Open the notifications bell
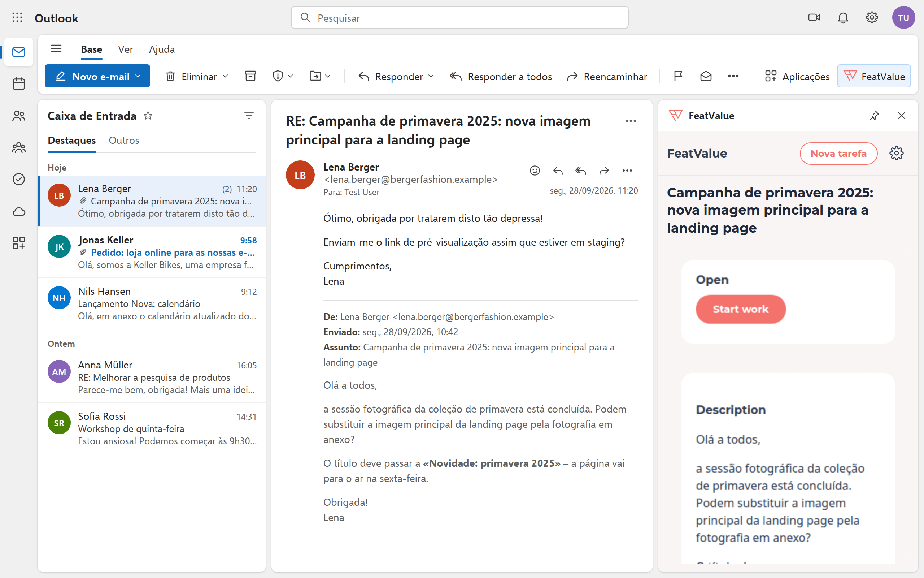924x578 pixels. (843, 18)
